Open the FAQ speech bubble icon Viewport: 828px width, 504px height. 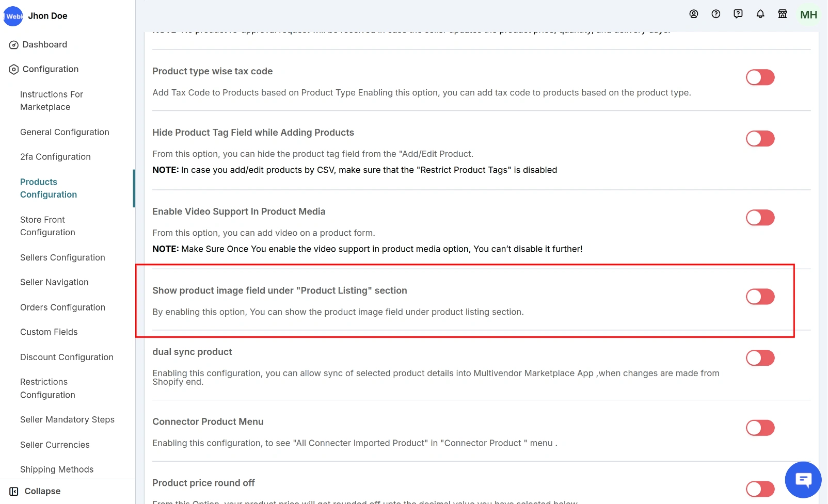(x=738, y=14)
